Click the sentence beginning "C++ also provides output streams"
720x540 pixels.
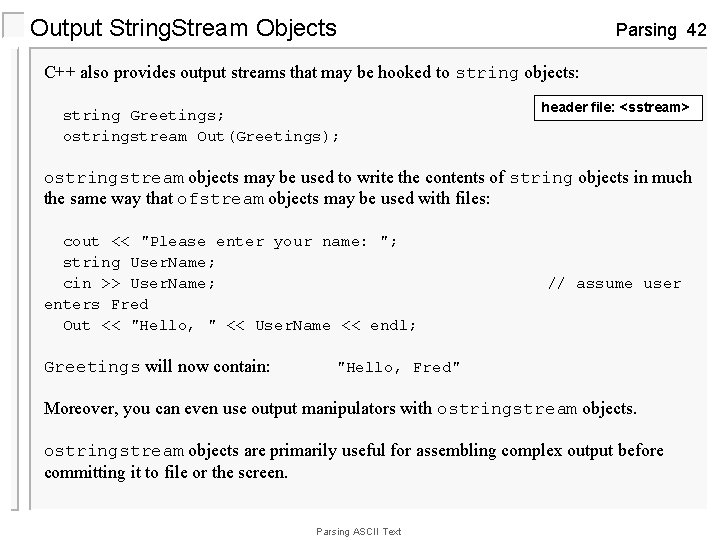point(311,73)
